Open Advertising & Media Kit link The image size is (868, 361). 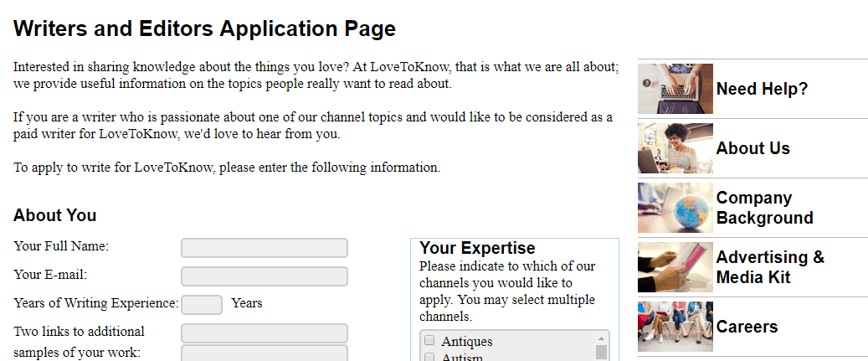click(x=770, y=267)
